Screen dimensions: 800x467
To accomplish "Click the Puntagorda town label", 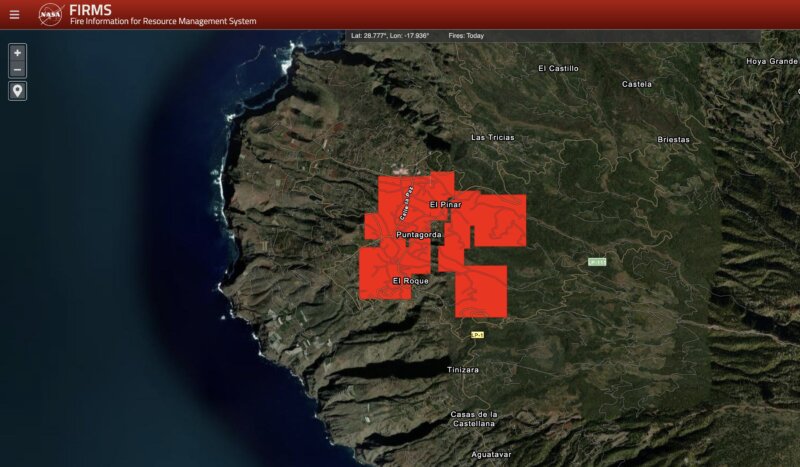I will pyautogui.click(x=418, y=235).
